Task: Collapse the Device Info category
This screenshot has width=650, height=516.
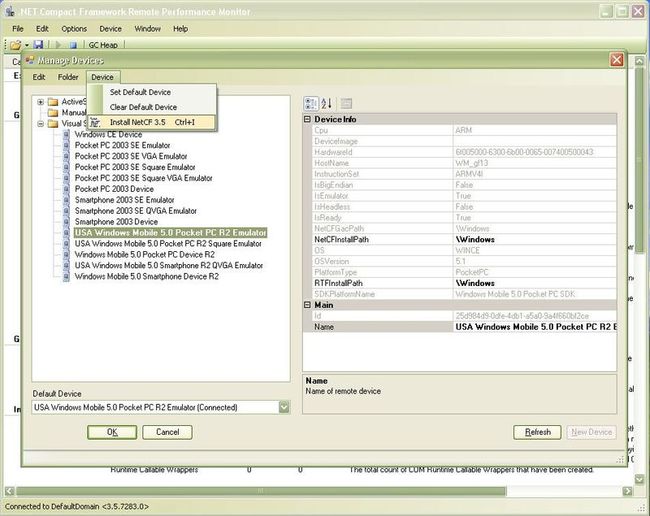Action: coord(307,119)
